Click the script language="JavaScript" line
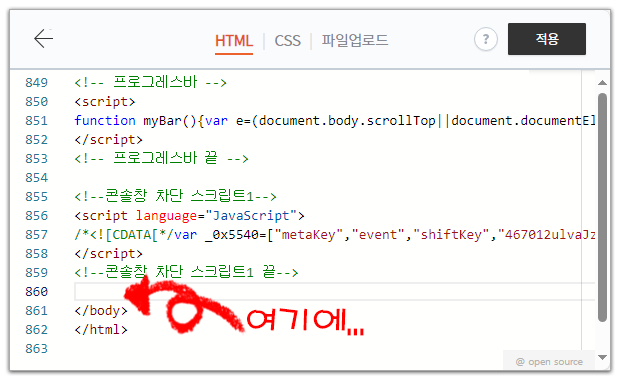 [189, 216]
